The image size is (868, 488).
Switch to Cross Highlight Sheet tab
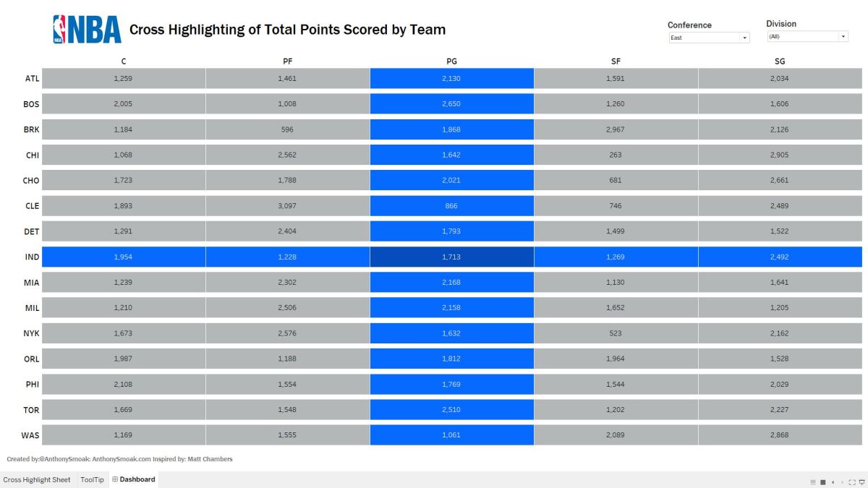(x=37, y=479)
